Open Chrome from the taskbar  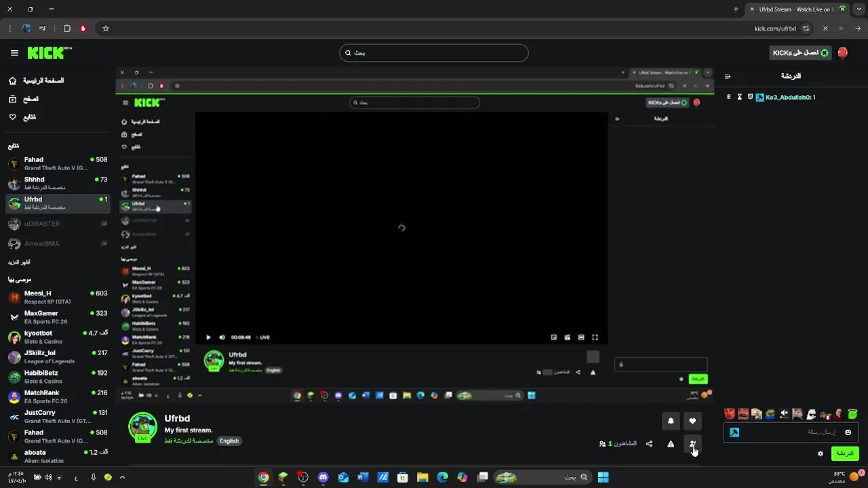[264, 477]
